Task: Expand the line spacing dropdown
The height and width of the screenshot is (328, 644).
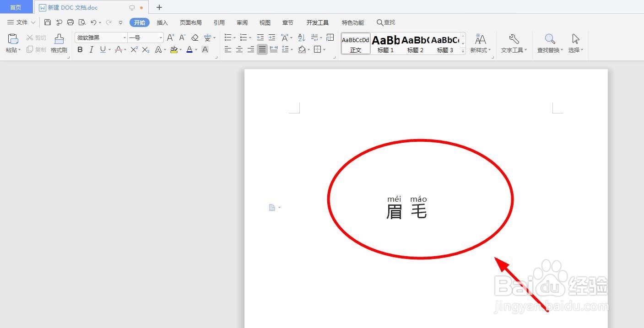Action: [x=292, y=50]
